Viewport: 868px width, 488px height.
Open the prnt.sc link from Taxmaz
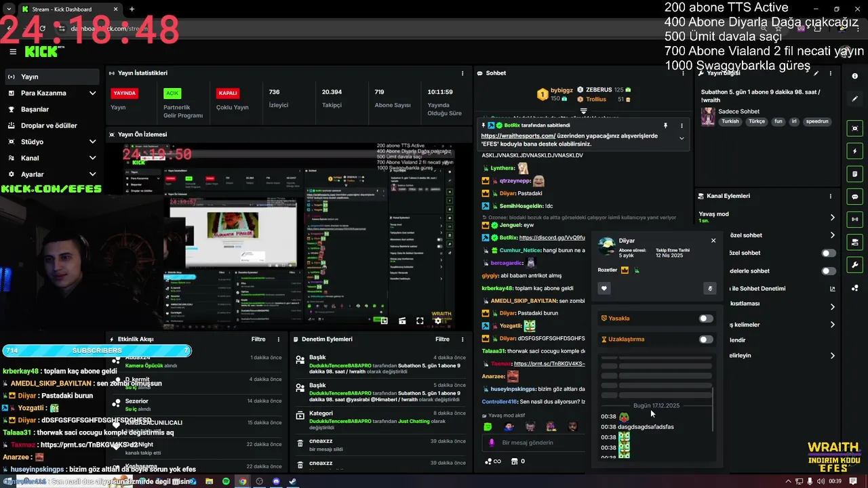pos(549,364)
